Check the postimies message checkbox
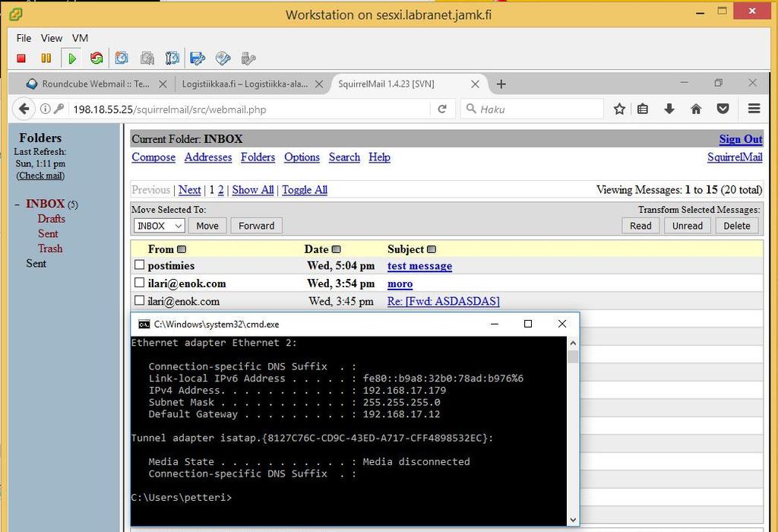 140,265
